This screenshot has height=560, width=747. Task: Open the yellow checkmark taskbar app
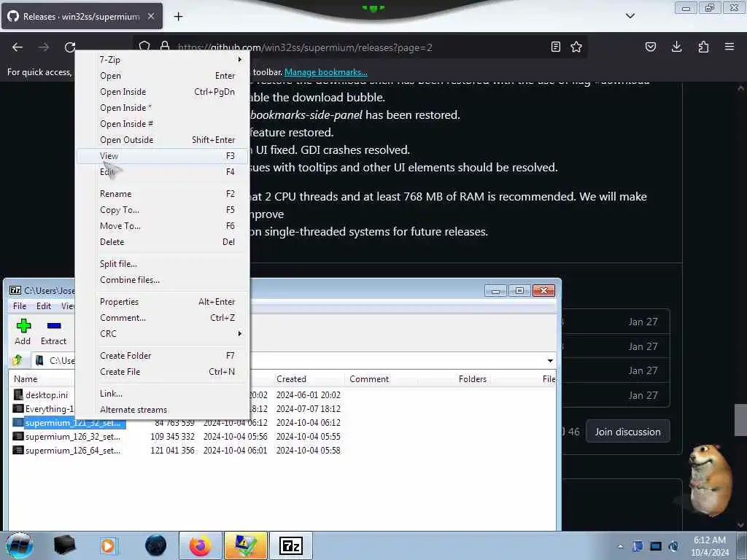pos(245,545)
